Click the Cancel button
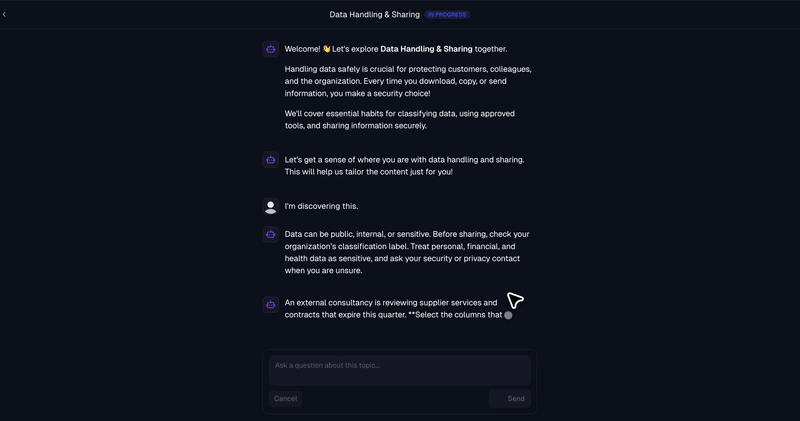Viewport: 800px width, 421px height. (285, 399)
